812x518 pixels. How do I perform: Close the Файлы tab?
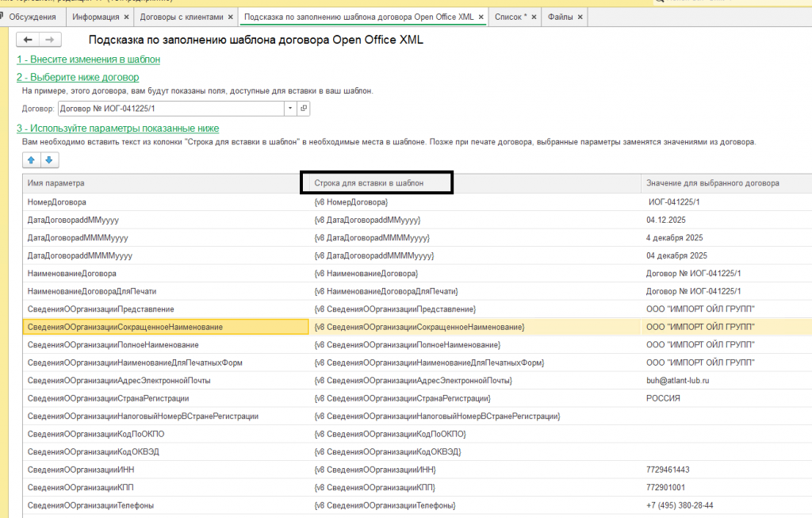580,17
